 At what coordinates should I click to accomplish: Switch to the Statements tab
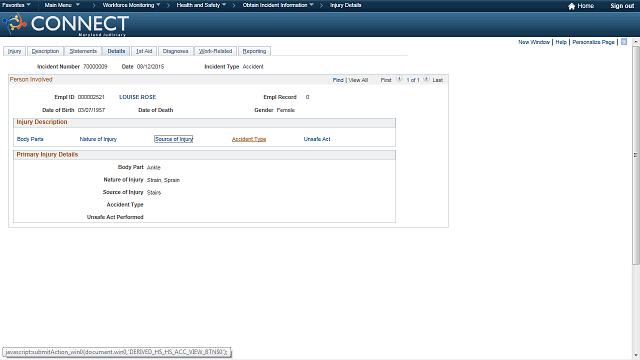[83, 51]
